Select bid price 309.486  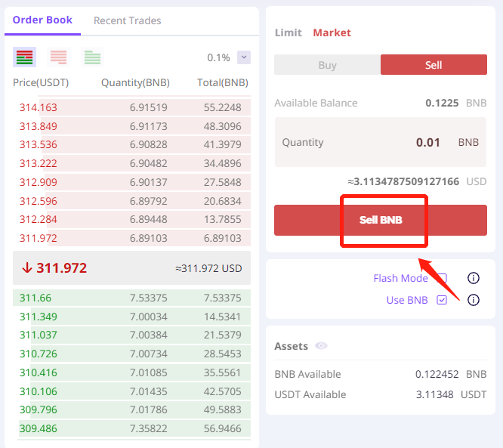click(x=39, y=429)
